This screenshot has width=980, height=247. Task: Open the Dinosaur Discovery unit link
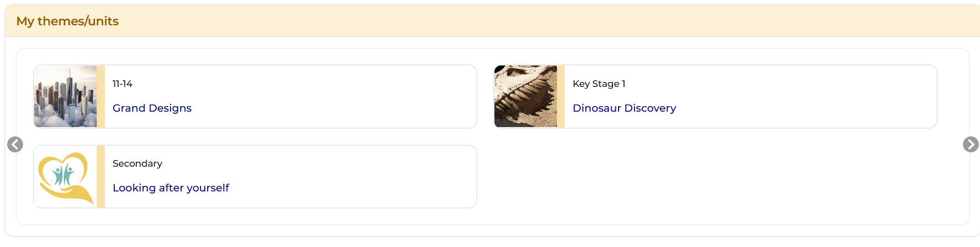pos(624,108)
